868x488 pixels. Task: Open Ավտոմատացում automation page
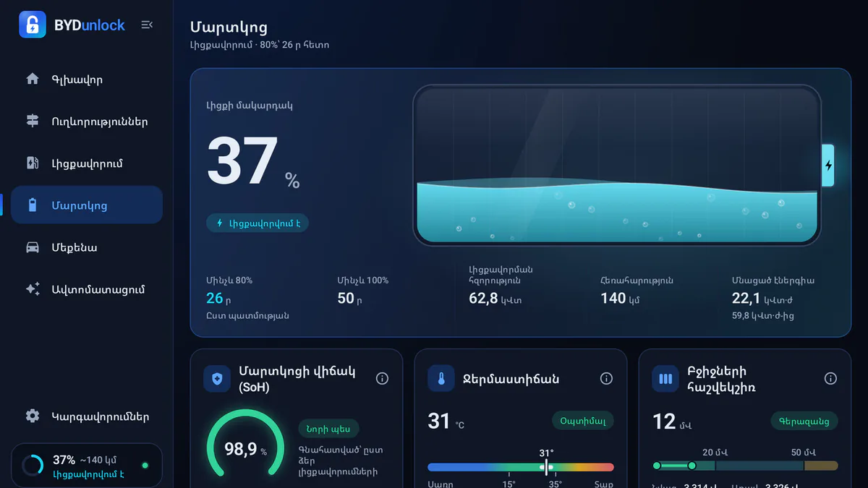pos(87,289)
